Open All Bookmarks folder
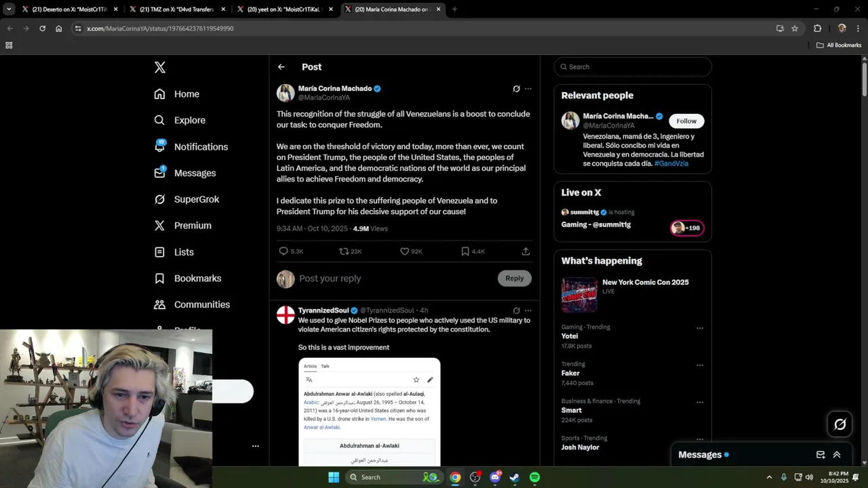 839,45
